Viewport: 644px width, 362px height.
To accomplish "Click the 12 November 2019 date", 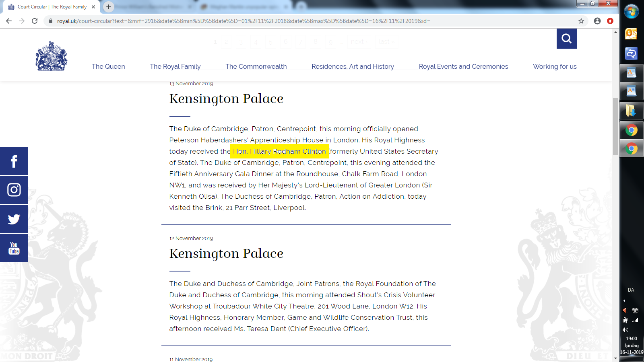I will pos(191,239).
